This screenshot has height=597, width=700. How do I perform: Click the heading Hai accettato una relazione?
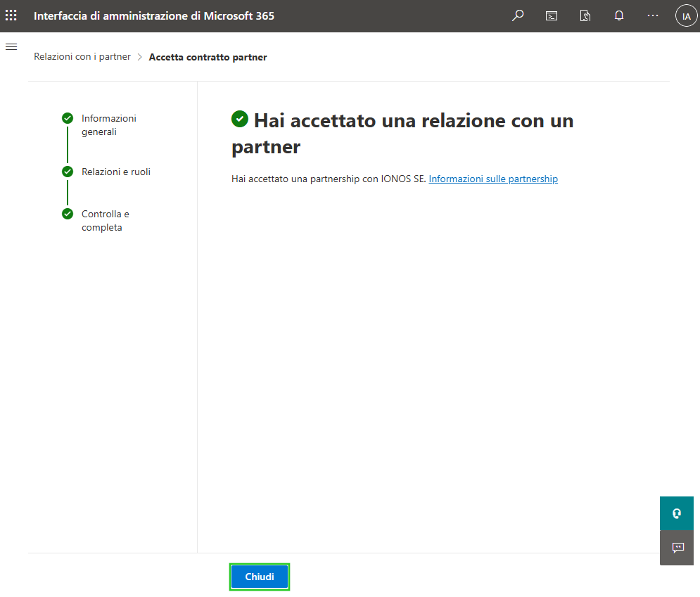pyautogui.click(x=402, y=134)
